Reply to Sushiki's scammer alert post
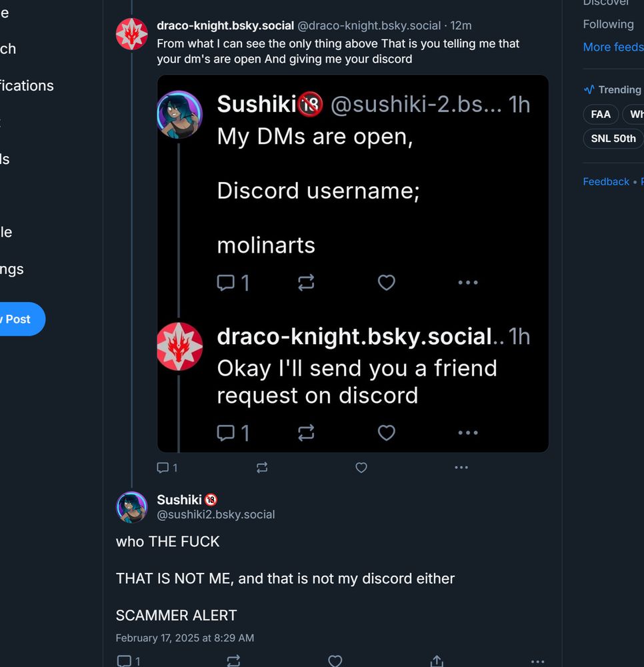Screen dimensions: 644x667 point(124,661)
